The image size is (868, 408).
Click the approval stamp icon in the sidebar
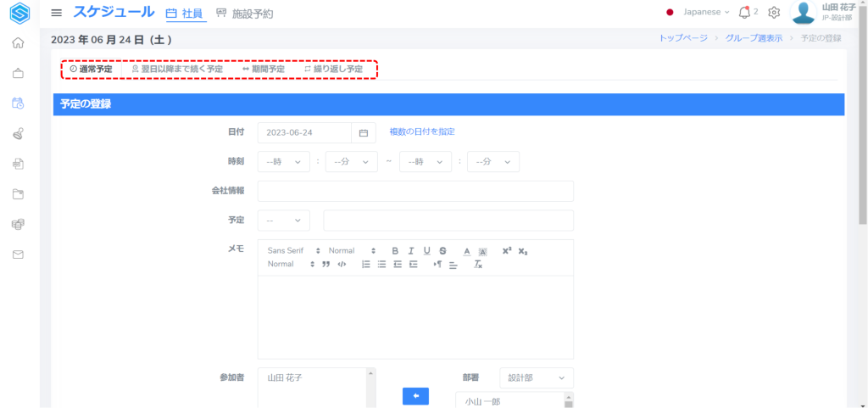18,134
